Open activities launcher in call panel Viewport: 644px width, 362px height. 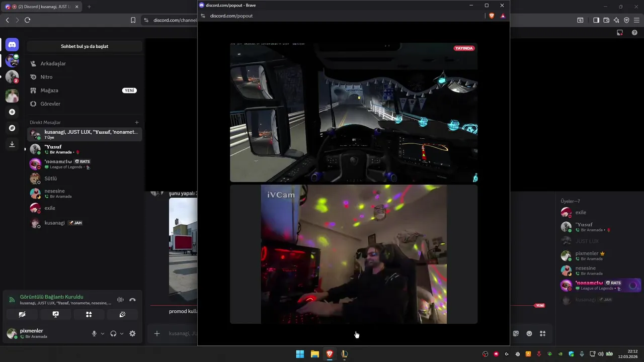click(x=89, y=314)
